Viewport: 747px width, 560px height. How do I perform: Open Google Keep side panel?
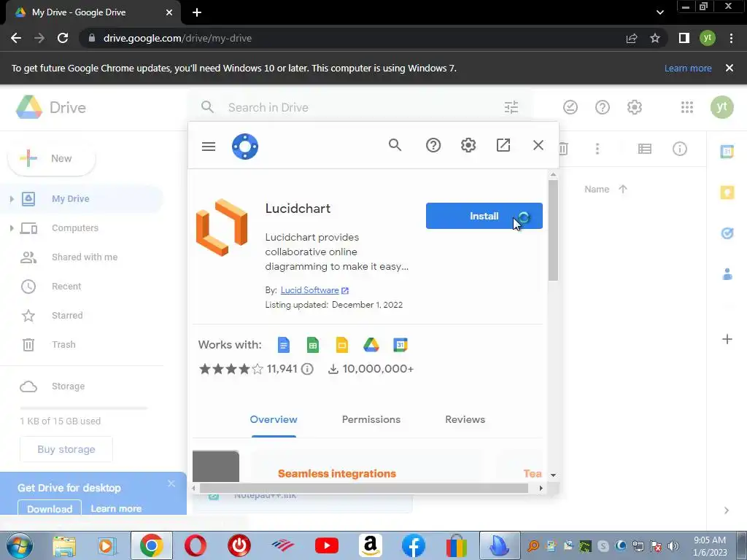coord(727,192)
